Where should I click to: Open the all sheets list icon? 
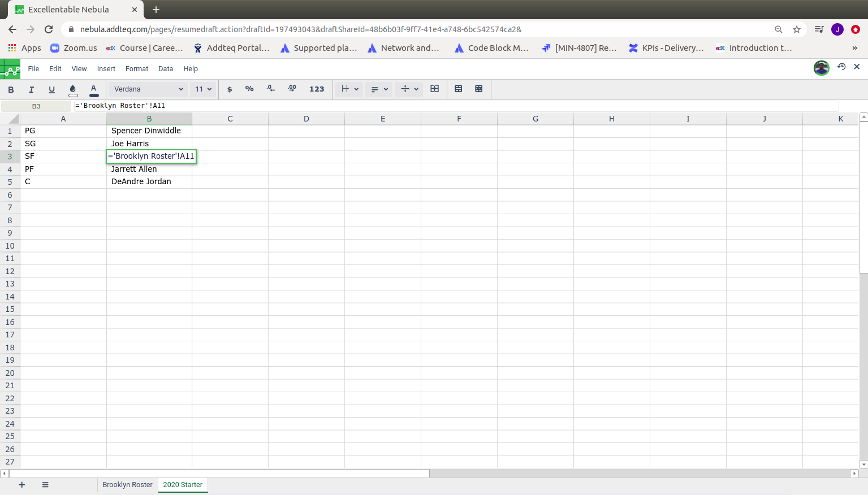coord(45,485)
